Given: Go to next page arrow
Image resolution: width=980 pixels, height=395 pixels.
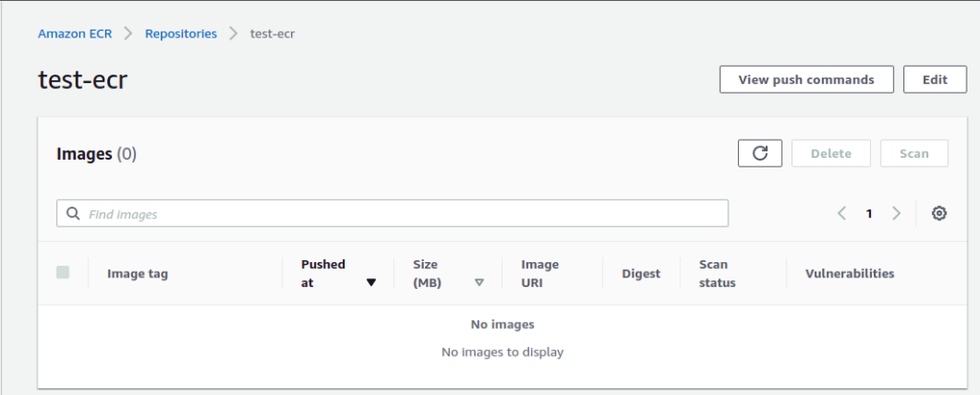Looking at the screenshot, I should click(896, 213).
